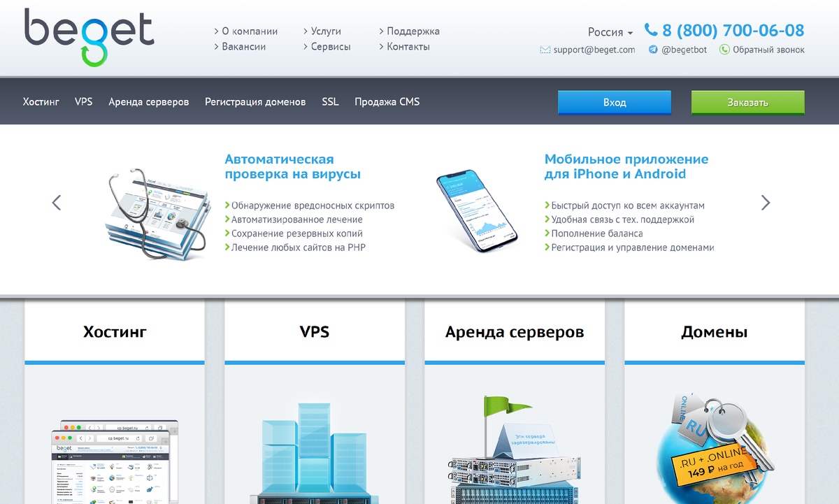The image size is (839, 504).
Task: Click the Домены card heading
Action: tap(715, 331)
